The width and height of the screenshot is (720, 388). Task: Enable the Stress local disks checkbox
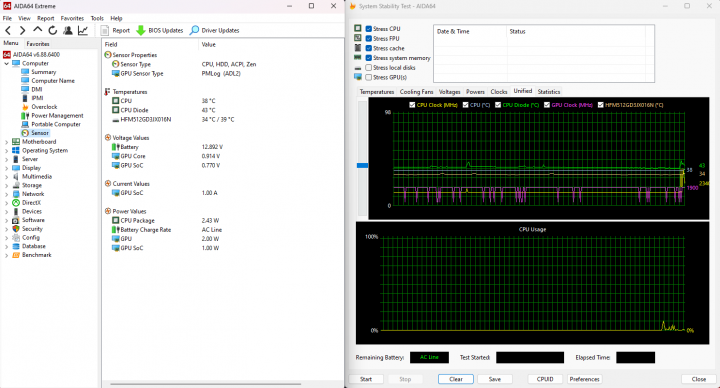point(368,67)
